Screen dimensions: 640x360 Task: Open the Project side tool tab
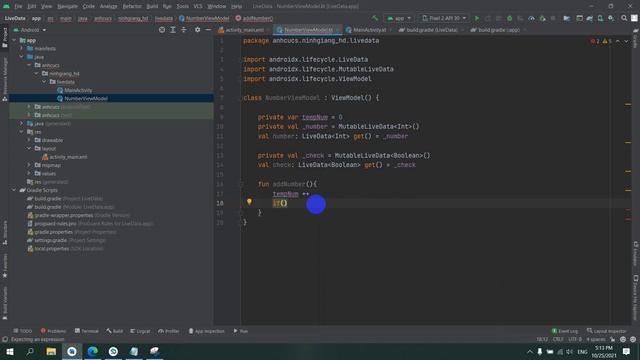pos(5,37)
